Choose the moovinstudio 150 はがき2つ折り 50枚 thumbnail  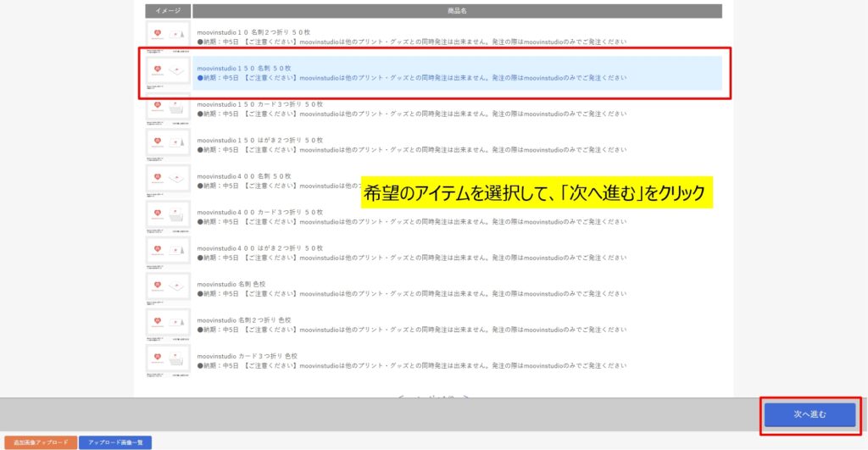tap(168, 143)
